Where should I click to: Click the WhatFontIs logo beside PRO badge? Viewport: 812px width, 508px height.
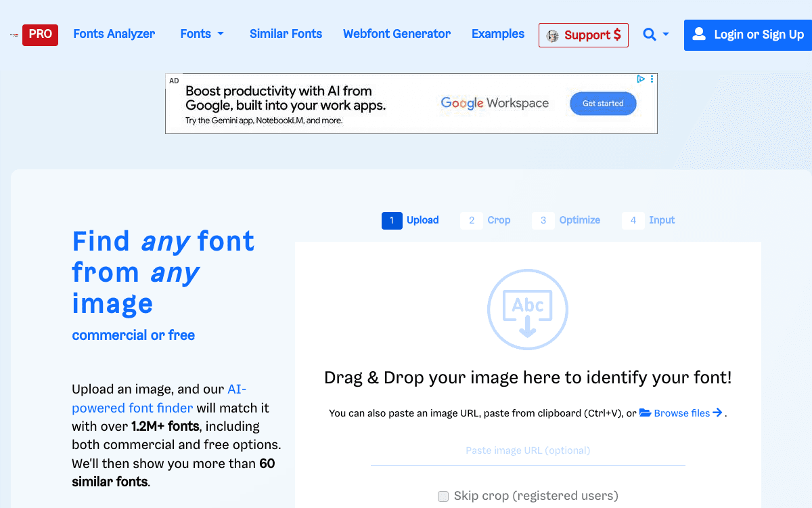coord(14,34)
